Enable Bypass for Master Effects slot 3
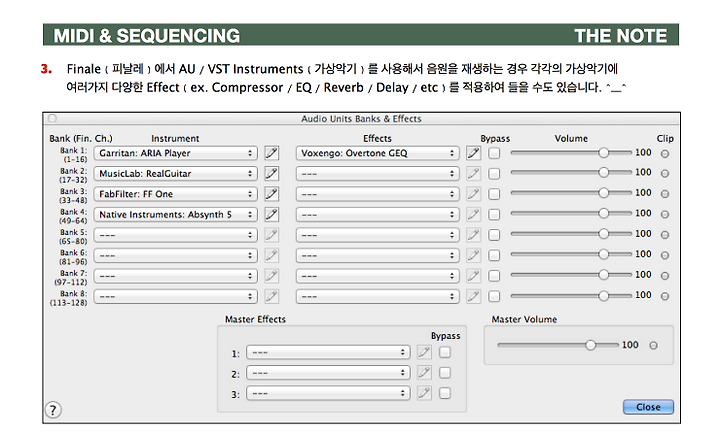The height and width of the screenshot is (434, 720). coord(444,393)
